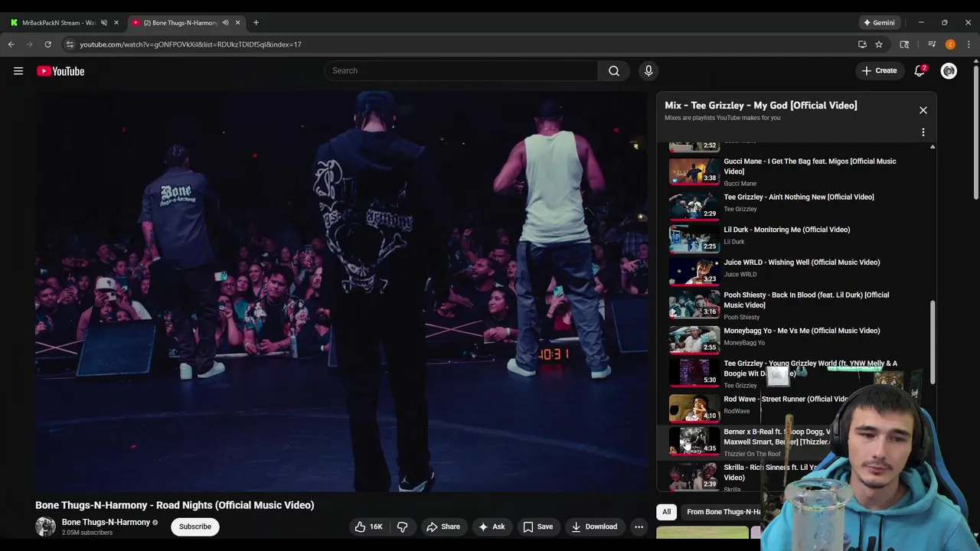Screen dimensions: 980x551
Task: Open the browser extensions icon
Action: 904,44
